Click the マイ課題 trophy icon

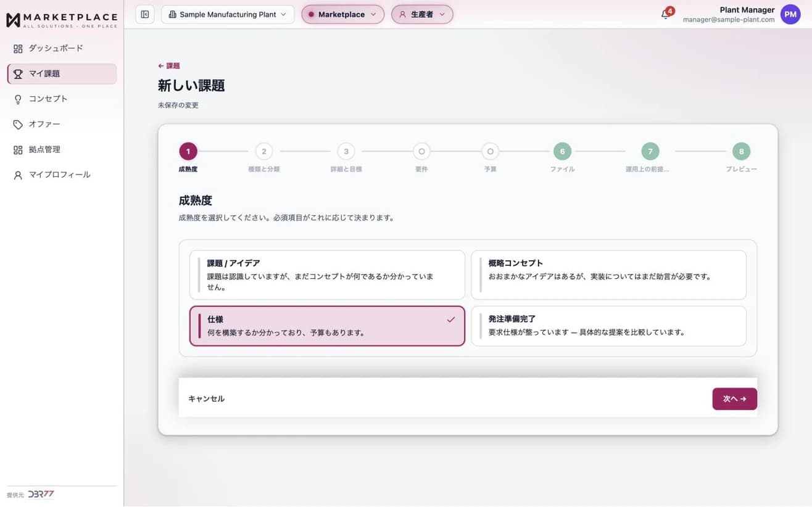pos(18,73)
